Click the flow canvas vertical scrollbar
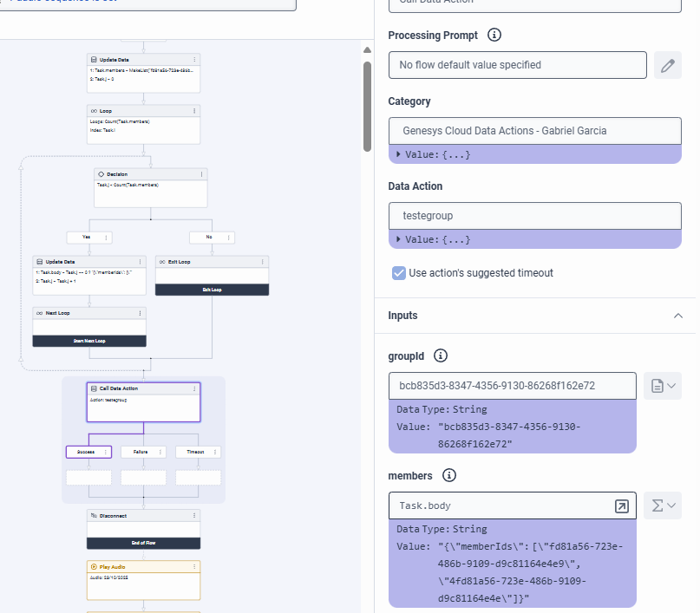Image resolution: width=700 pixels, height=613 pixels. [367, 104]
